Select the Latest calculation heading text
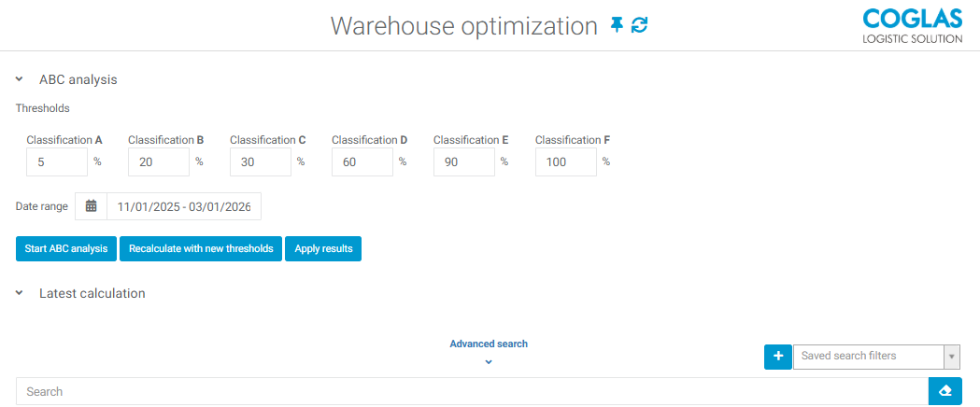This screenshot has height=407, width=980. click(92, 293)
